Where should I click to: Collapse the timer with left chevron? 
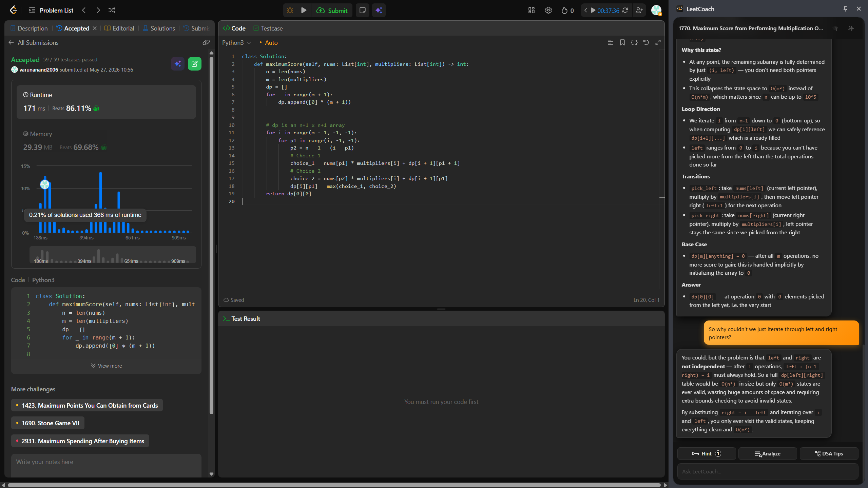(x=585, y=10)
